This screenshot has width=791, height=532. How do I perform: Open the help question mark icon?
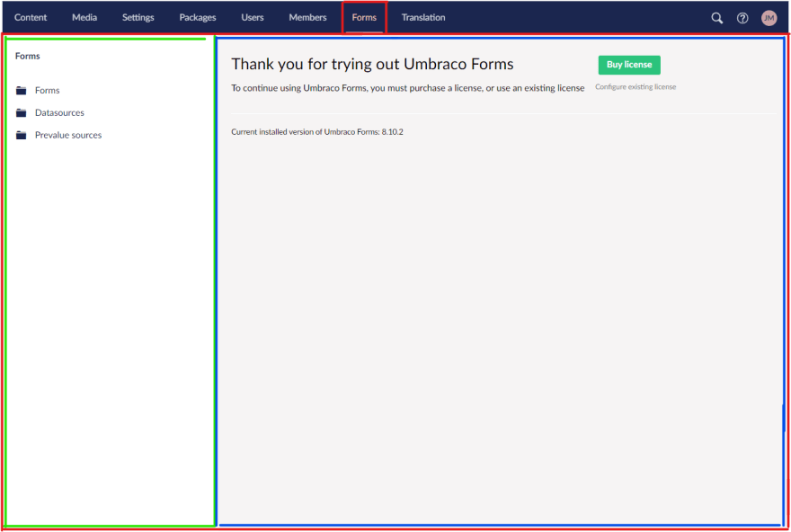coord(742,18)
